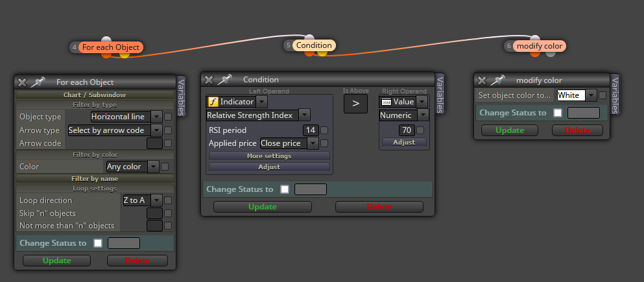The height and width of the screenshot is (282, 644).
Task: Close the modify color panel
Action: [482, 80]
